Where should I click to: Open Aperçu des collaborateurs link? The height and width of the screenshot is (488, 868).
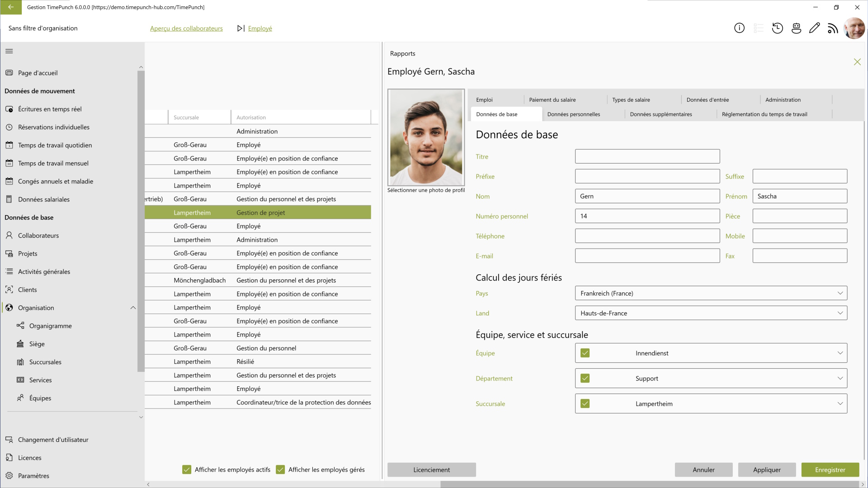186,28
